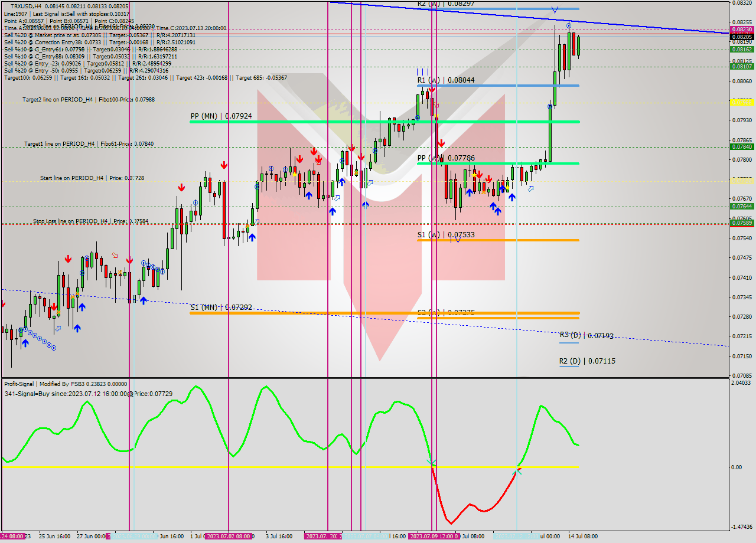Select the S1 (w) 0.07533 support label
756x543 pixels.
[446, 235]
